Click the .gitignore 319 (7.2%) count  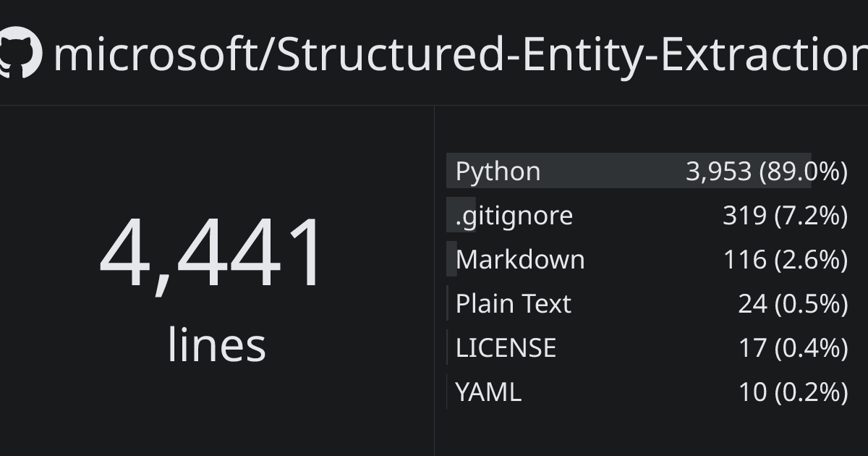coord(785,216)
